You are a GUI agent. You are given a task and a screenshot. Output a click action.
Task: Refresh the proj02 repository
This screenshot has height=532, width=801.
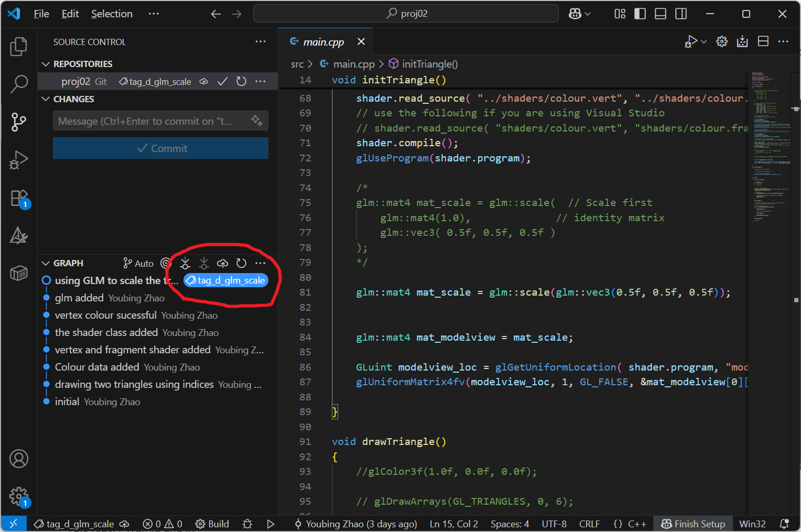(x=241, y=81)
